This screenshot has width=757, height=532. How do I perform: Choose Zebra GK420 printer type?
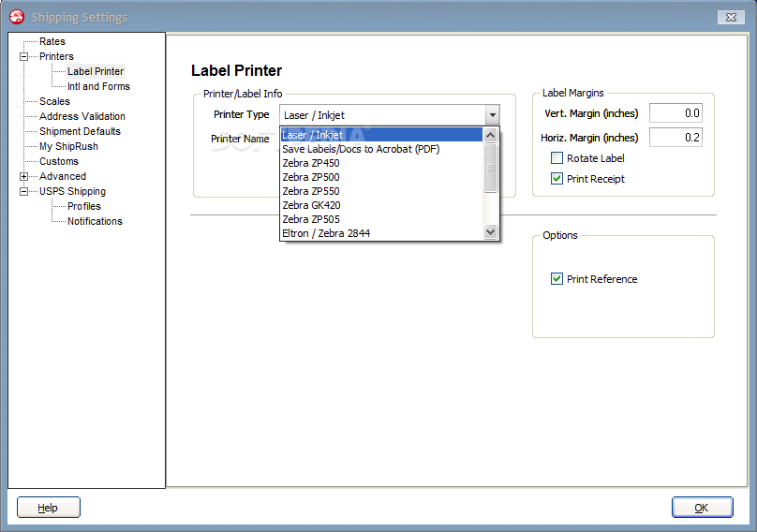(381, 205)
